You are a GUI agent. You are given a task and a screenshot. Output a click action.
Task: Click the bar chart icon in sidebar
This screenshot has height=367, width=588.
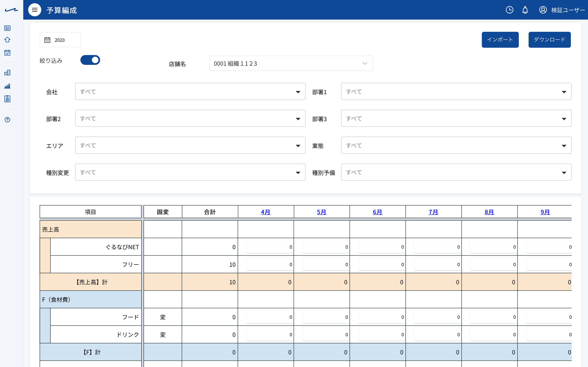pyautogui.click(x=7, y=86)
